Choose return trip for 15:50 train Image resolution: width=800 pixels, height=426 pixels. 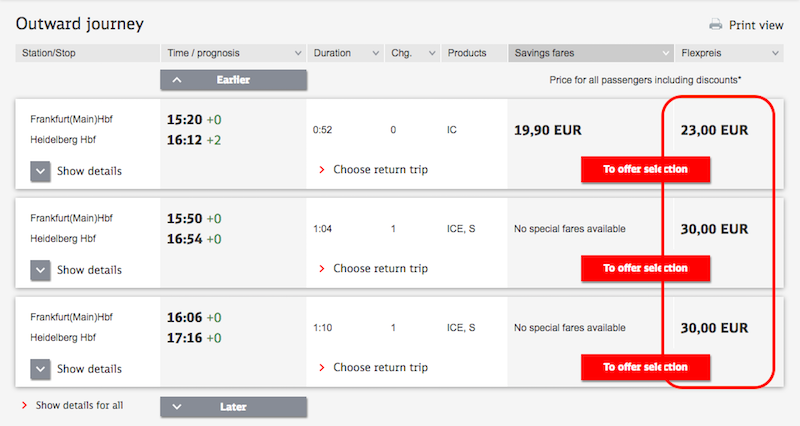pos(373,268)
